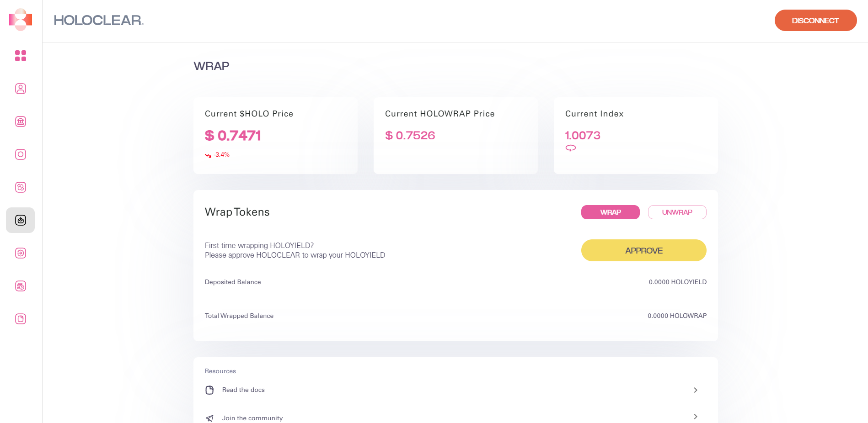
Task: Click the yellow APPROVE button
Action: (x=644, y=250)
